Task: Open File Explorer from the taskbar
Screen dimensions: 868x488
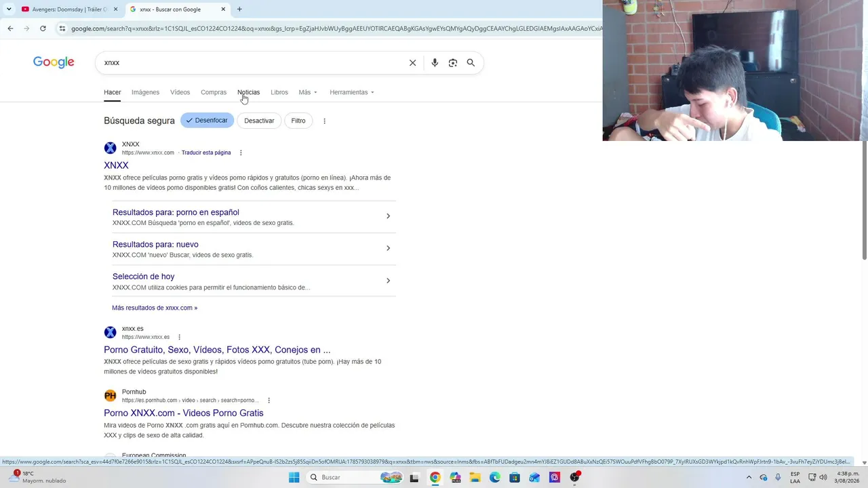Action: click(475, 477)
